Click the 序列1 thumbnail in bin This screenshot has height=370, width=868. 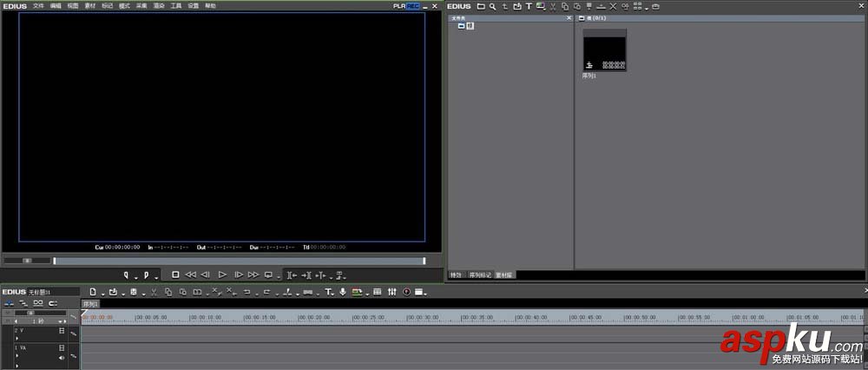click(604, 50)
